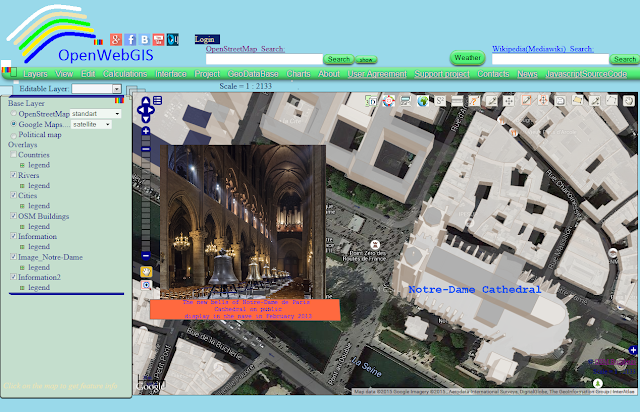The image size is (640, 412).
Task: Uncheck the Rivers overlay
Action: (13, 175)
